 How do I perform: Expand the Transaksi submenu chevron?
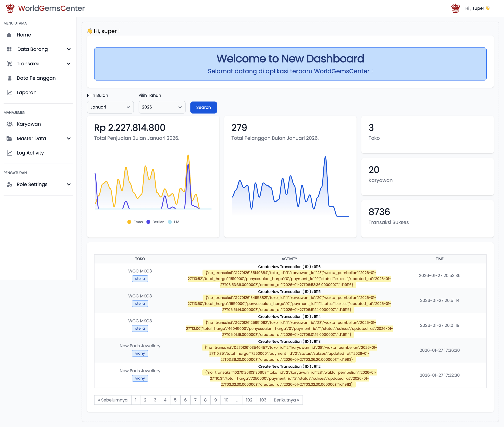coord(69,64)
